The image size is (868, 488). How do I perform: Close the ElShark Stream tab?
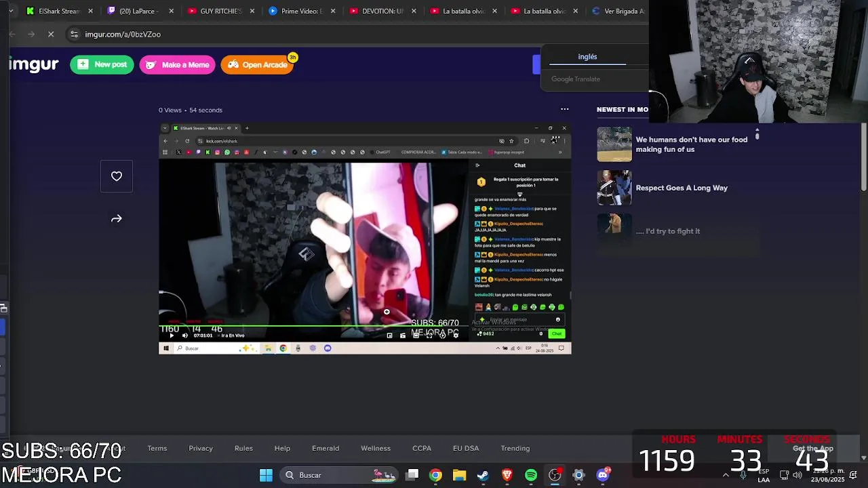91,11
